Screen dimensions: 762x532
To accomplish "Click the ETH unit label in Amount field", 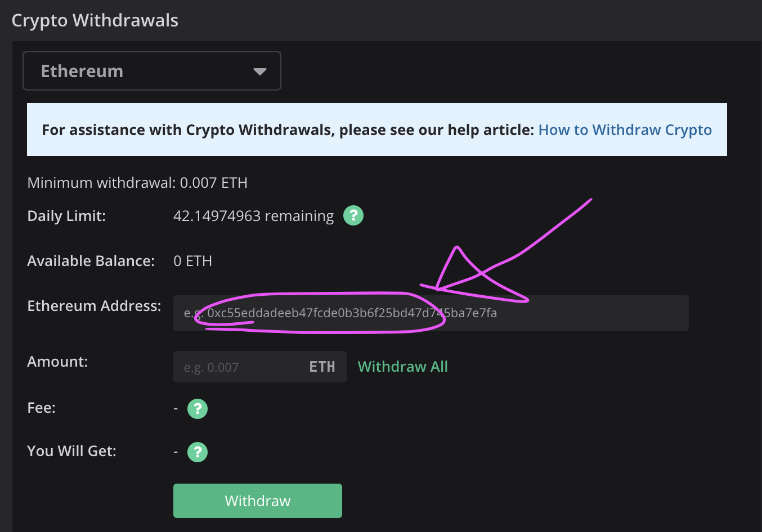I will coord(322,367).
